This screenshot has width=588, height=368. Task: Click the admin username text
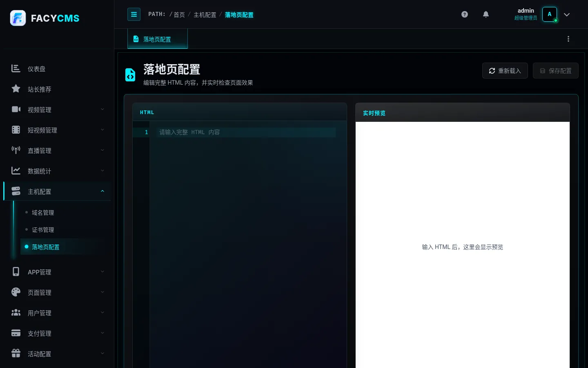(526, 11)
